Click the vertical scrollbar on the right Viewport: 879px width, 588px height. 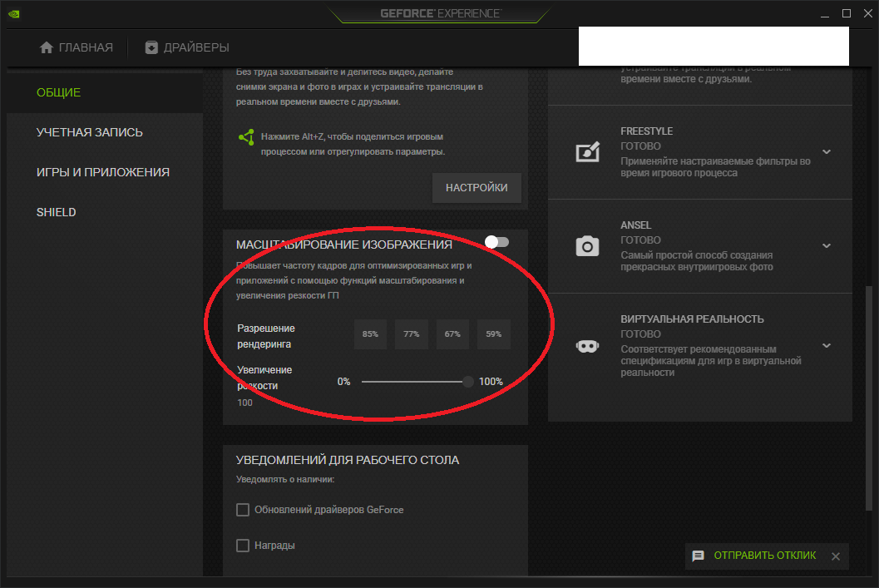(868, 398)
